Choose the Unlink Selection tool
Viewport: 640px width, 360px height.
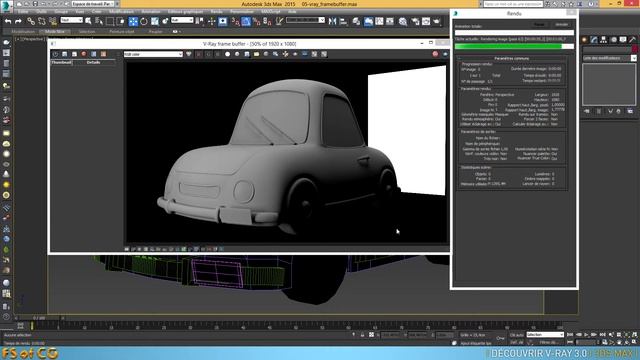[x=42, y=21]
